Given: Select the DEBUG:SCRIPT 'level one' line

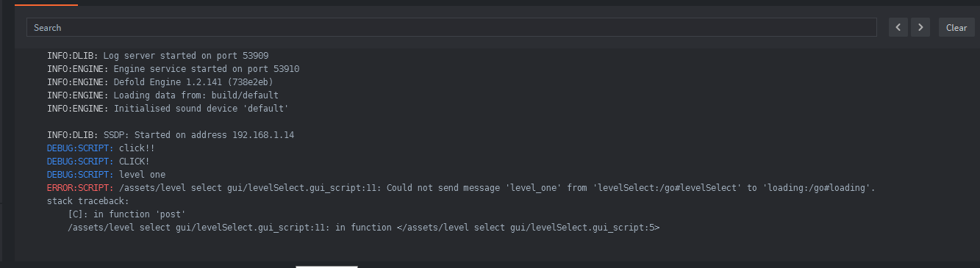Looking at the screenshot, I should (106, 175).
